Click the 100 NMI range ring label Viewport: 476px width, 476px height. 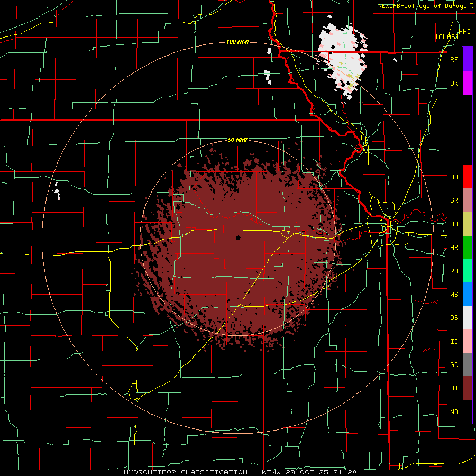[x=237, y=42]
